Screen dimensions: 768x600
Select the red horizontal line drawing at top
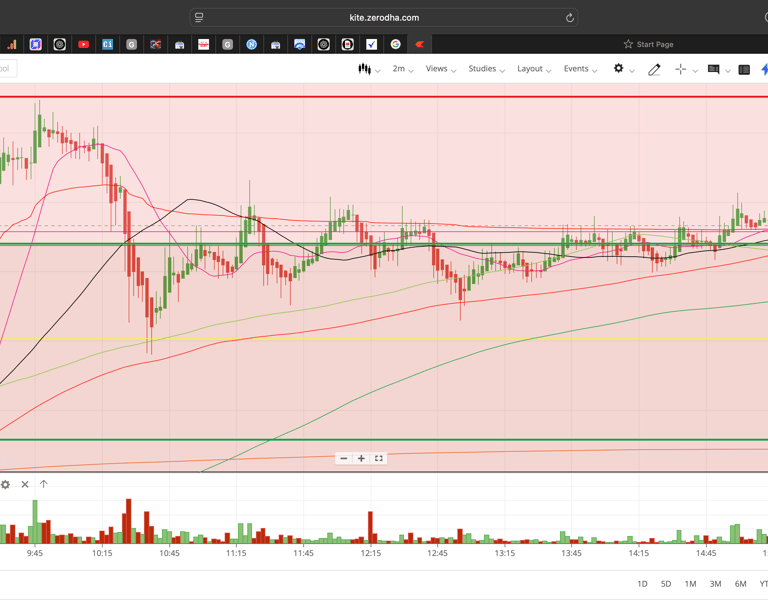tap(384, 97)
